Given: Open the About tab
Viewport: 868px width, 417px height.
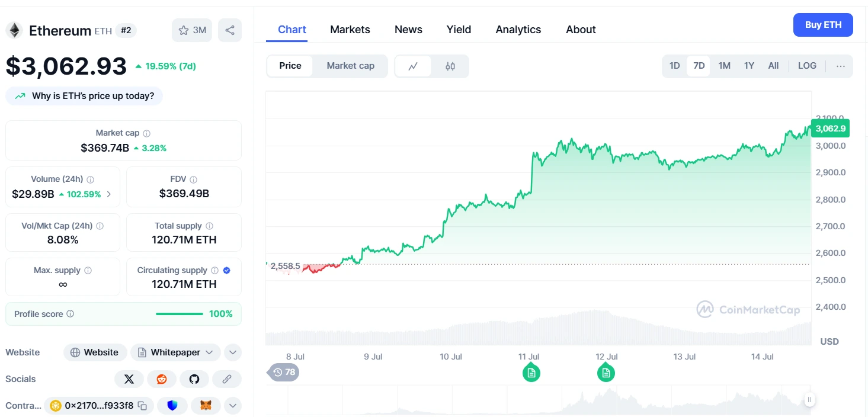Looking at the screenshot, I should [581, 30].
